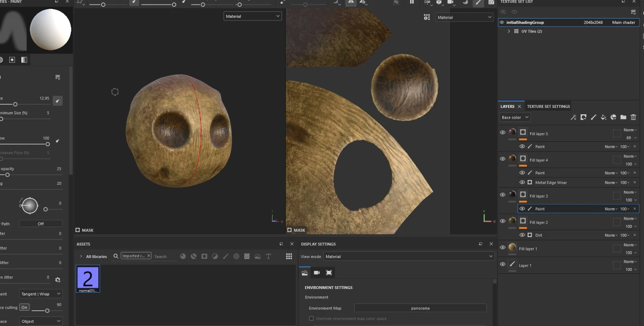This screenshot has width=644, height=326.
Task: Click the panorama Environment Map button
Action: pyautogui.click(x=420, y=308)
